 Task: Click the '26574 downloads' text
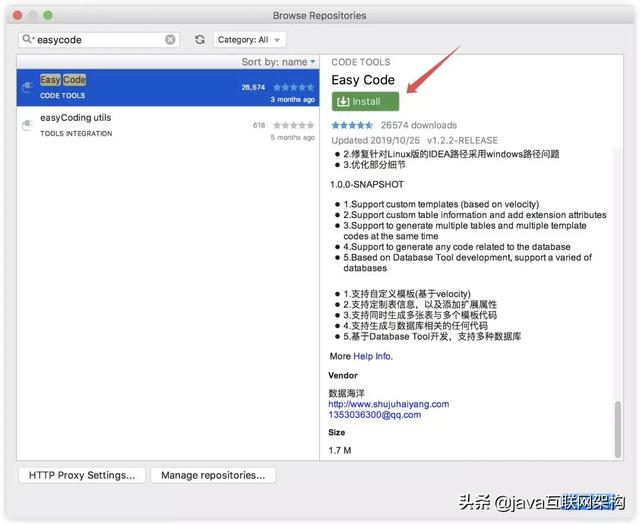(x=419, y=125)
